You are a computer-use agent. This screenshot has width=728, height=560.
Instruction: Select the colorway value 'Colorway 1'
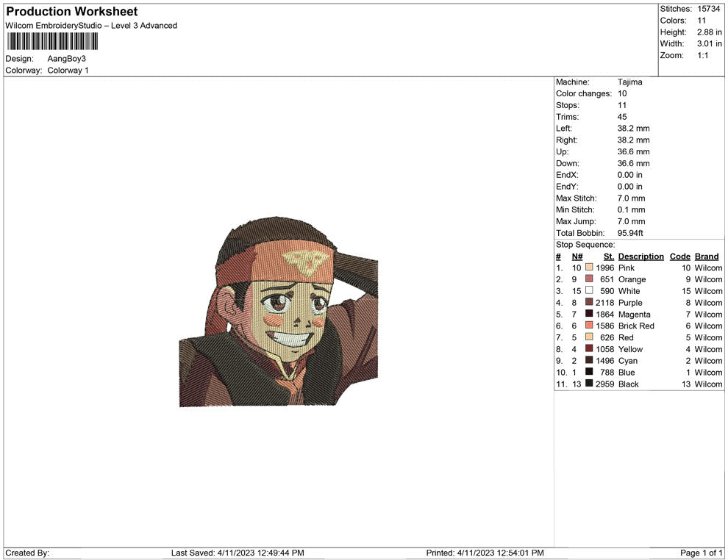(68, 71)
